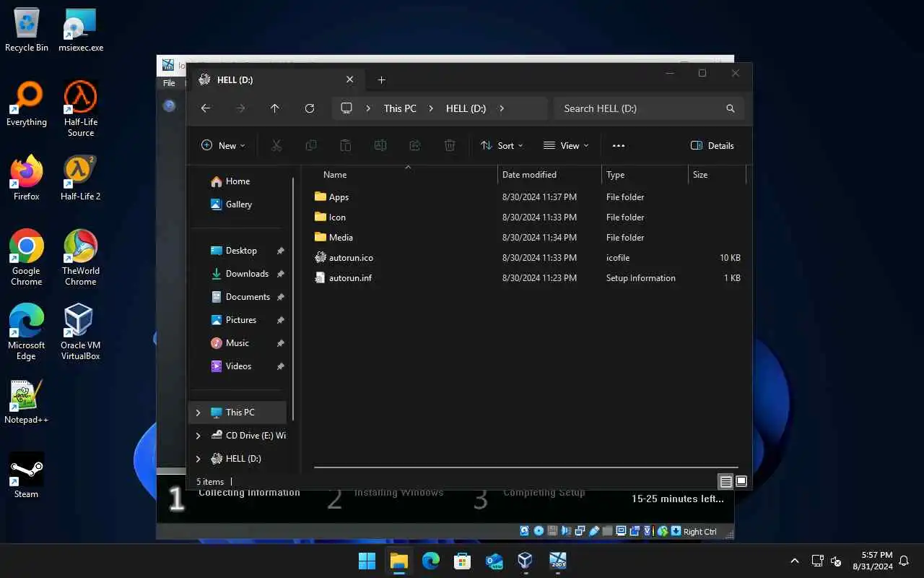Open File menu in VirtualBox window

[169, 83]
